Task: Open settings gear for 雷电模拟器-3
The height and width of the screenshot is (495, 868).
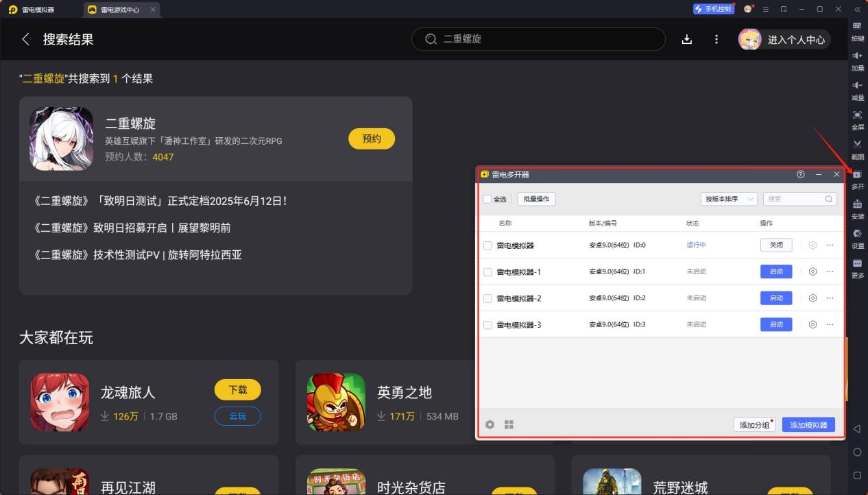Action: point(812,324)
